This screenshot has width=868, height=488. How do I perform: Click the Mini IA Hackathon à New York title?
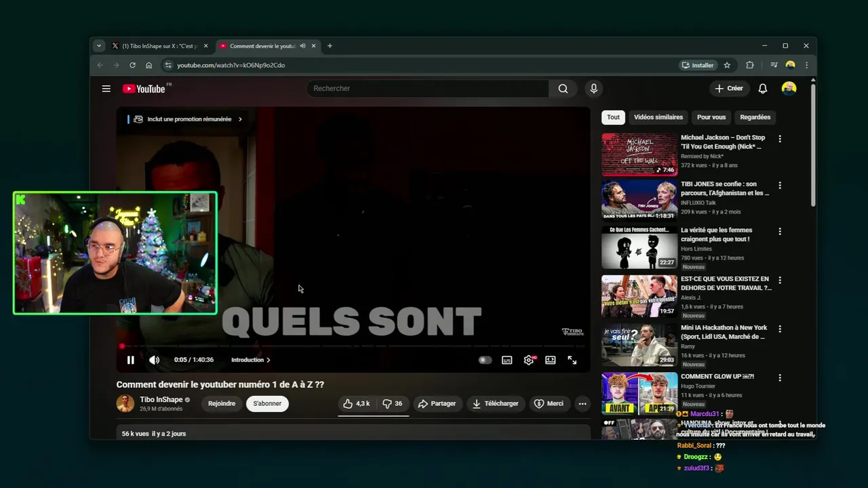[x=724, y=332]
